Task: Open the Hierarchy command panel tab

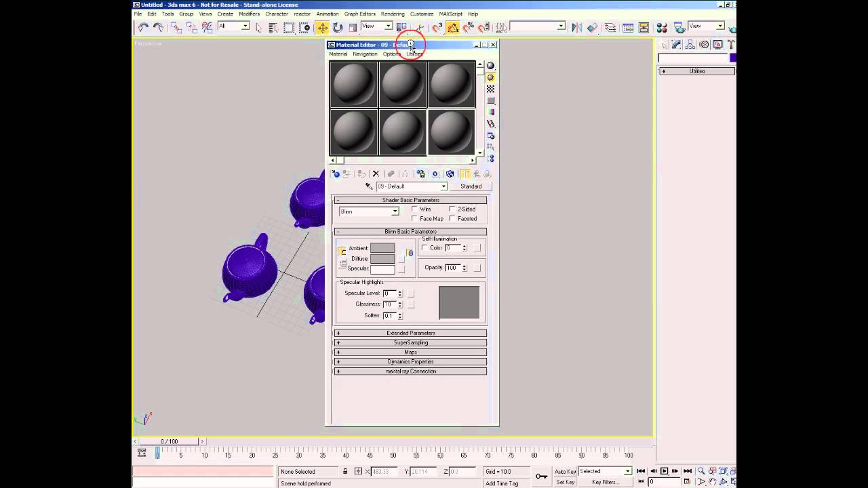Action: pos(690,45)
